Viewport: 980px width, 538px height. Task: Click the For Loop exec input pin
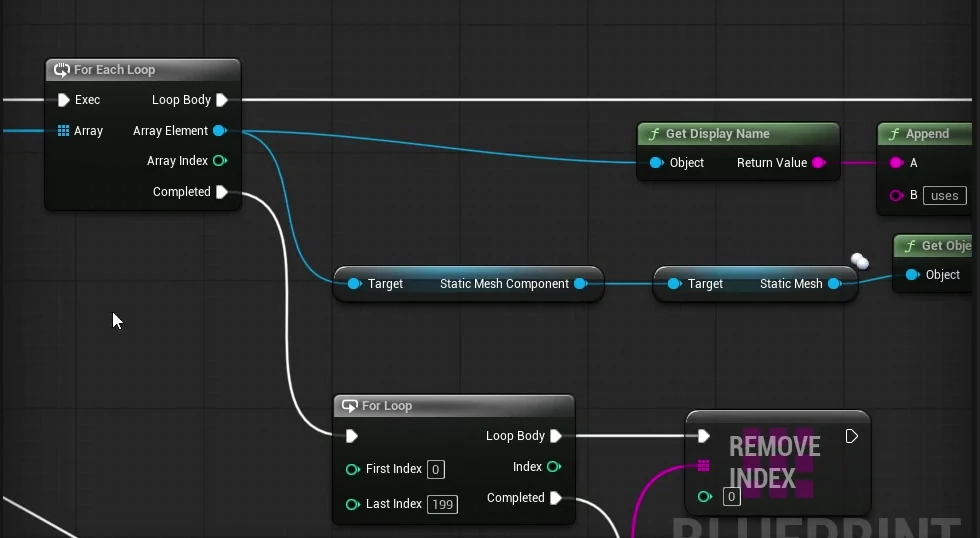tap(351, 436)
